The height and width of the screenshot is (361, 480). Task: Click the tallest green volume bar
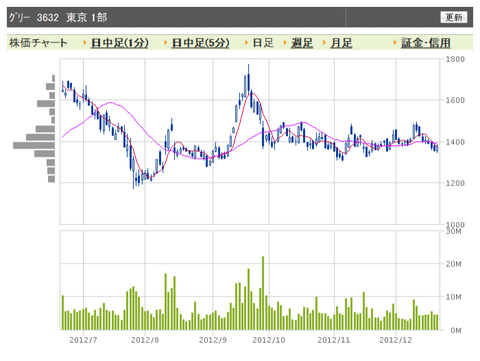coord(263,293)
